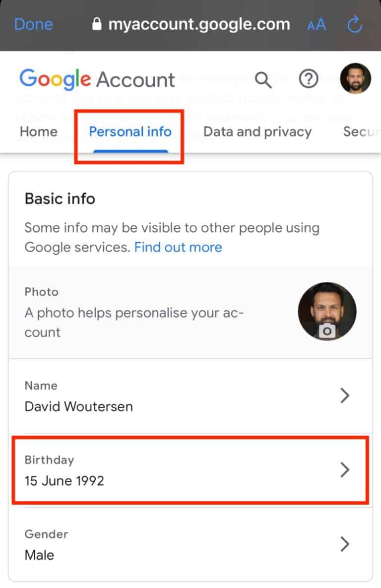
Task: Expand the Birthday row chevron
Action: coord(345,470)
